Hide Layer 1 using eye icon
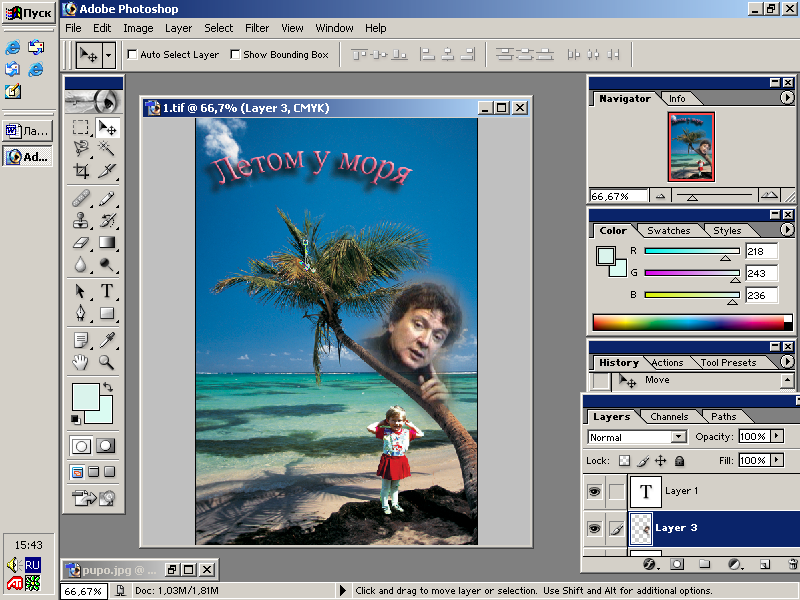This screenshot has width=800, height=600. (x=594, y=491)
